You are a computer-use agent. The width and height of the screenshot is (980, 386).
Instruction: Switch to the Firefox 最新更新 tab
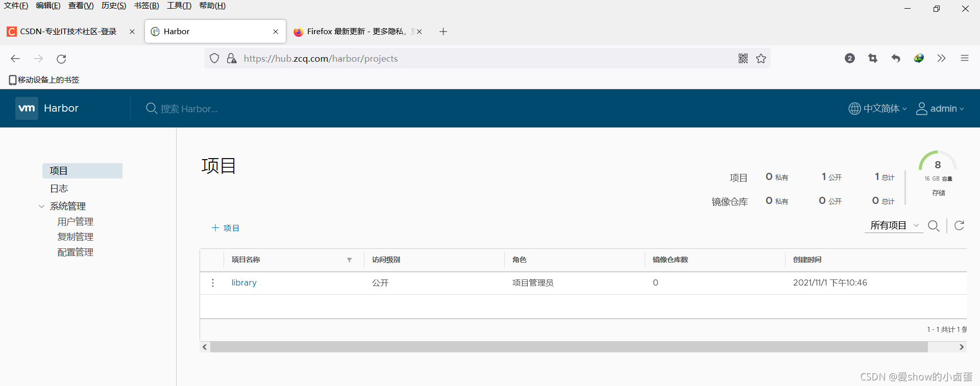(x=357, y=32)
